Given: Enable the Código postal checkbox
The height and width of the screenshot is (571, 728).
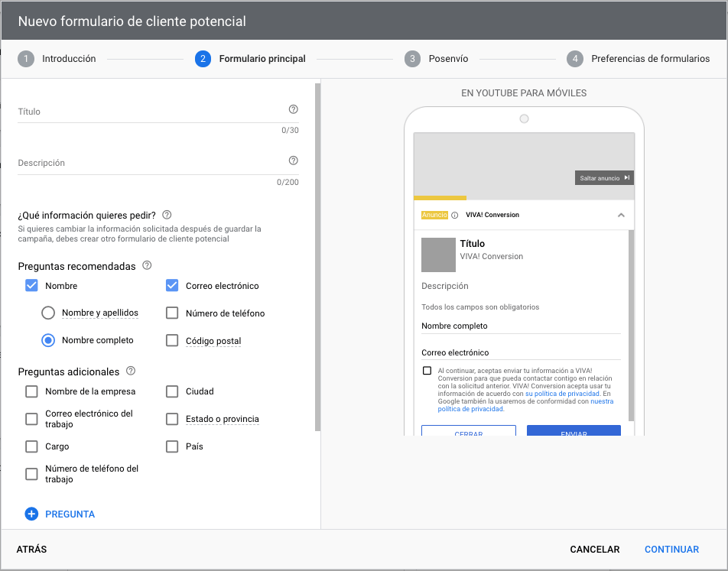Looking at the screenshot, I should pos(172,340).
